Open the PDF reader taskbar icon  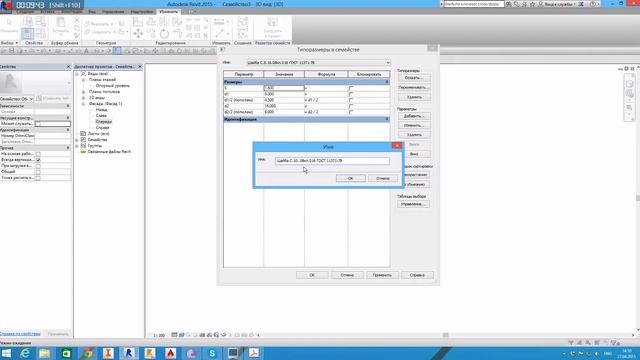254,353
